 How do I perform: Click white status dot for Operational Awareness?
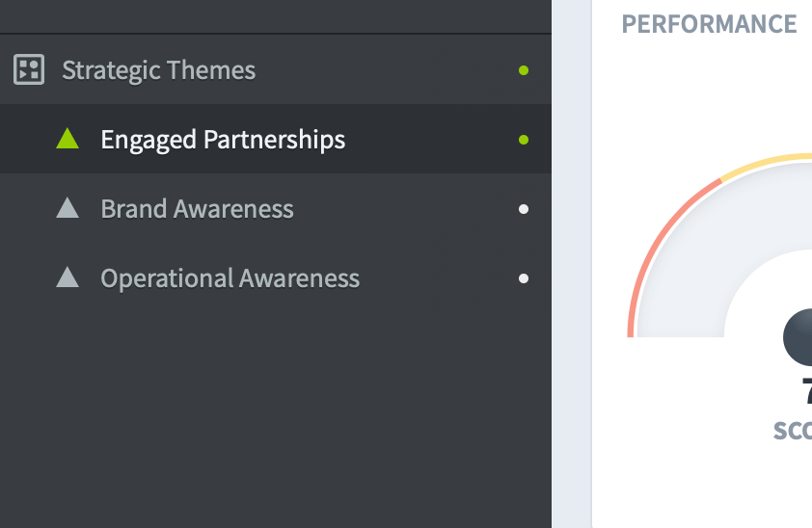(x=524, y=278)
